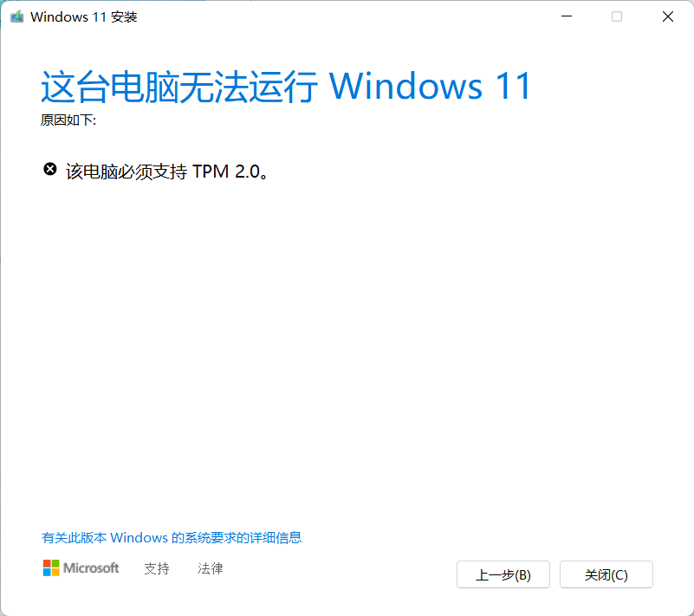Click the black X error icon beside TPM message

coord(50,169)
